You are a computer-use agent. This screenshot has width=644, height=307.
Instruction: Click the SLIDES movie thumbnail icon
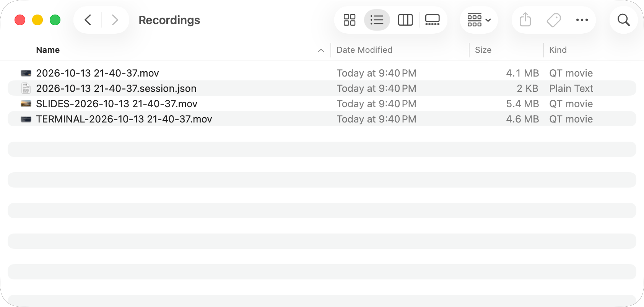point(26,103)
